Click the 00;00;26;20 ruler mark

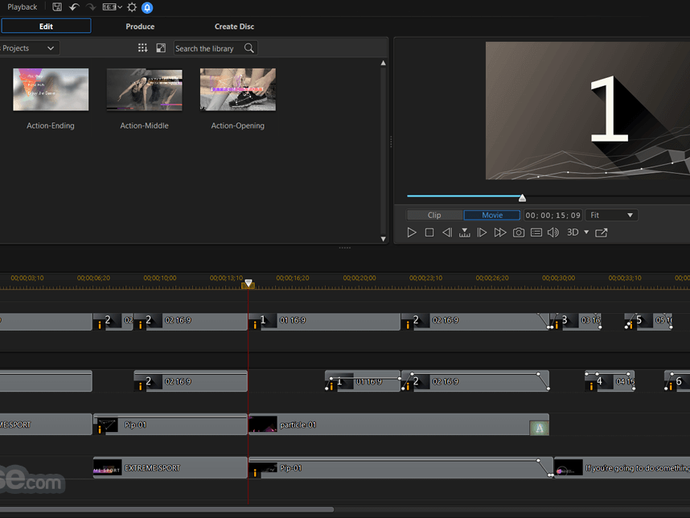pos(492,278)
